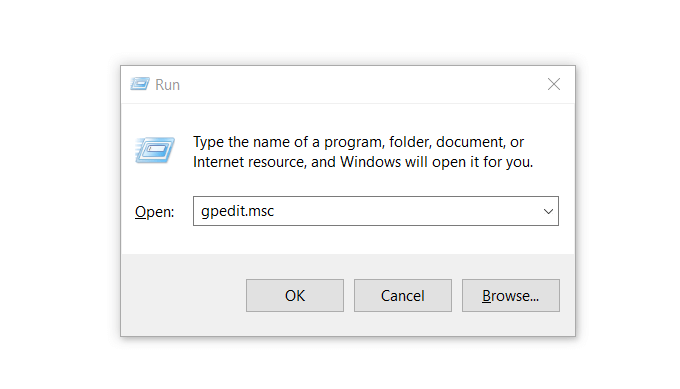Click the gray footer area left of OK
The height and width of the screenshot is (389, 680).
(183, 295)
